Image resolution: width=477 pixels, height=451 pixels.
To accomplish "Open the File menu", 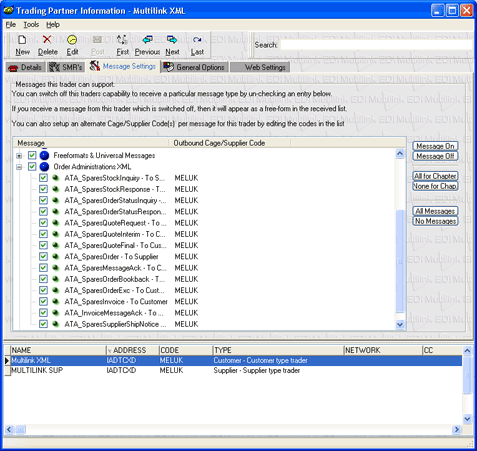I will coord(11,25).
